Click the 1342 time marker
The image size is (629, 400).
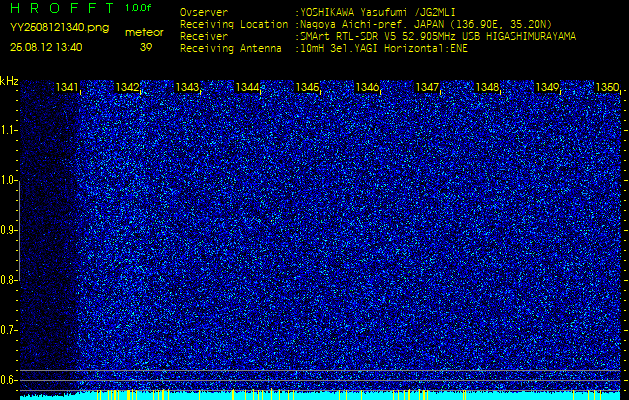pyautogui.click(x=128, y=87)
